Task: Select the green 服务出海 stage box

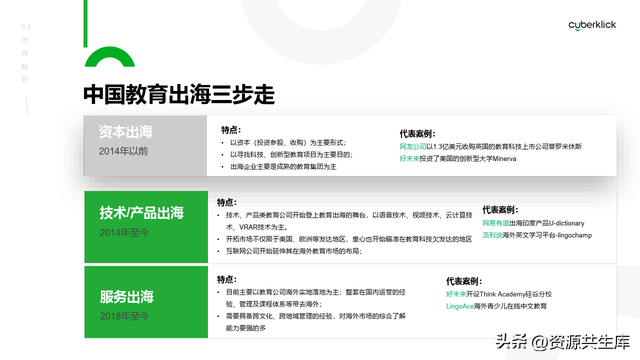Action: pos(146,302)
